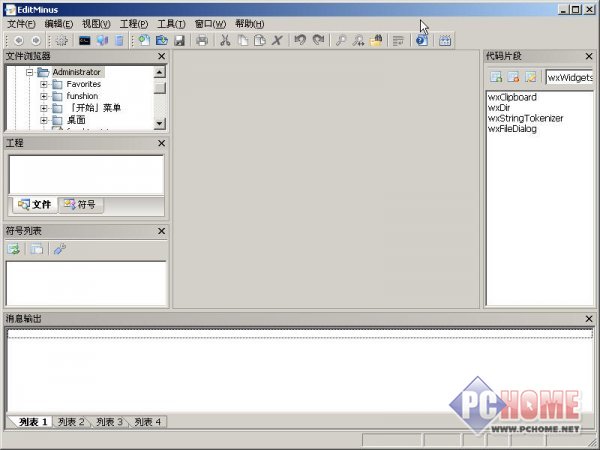600x450 pixels.
Task: Collapse the Administrator tree node
Action: coord(30,72)
